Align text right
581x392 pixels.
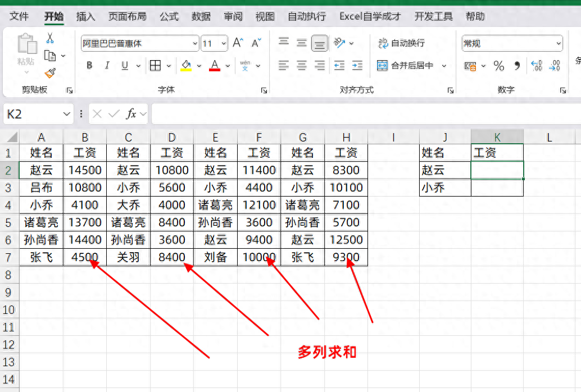pyautogui.click(x=319, y=66)
